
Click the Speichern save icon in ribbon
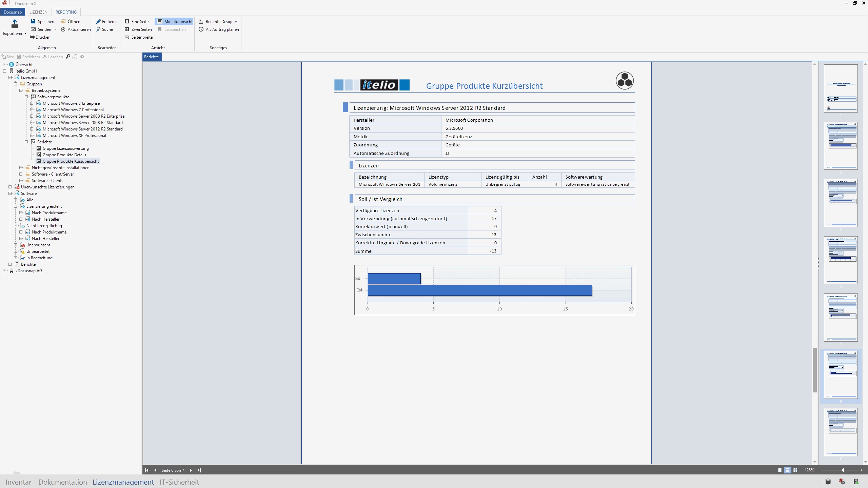coord(33,21)
